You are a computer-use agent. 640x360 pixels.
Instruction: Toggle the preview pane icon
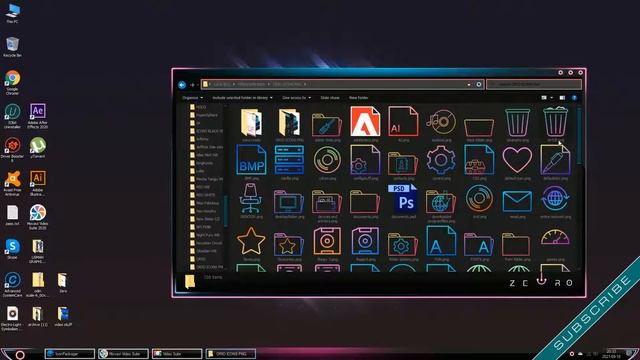pyautogui.click(x=562, y=98)
